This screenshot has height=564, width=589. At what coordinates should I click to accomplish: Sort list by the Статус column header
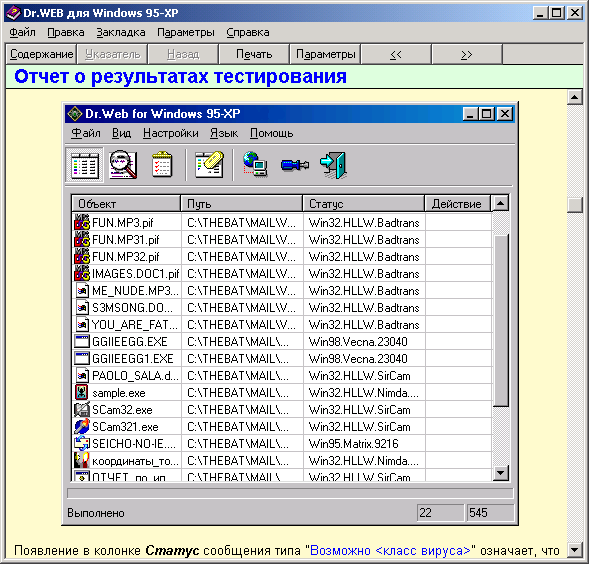coord(364,204)
